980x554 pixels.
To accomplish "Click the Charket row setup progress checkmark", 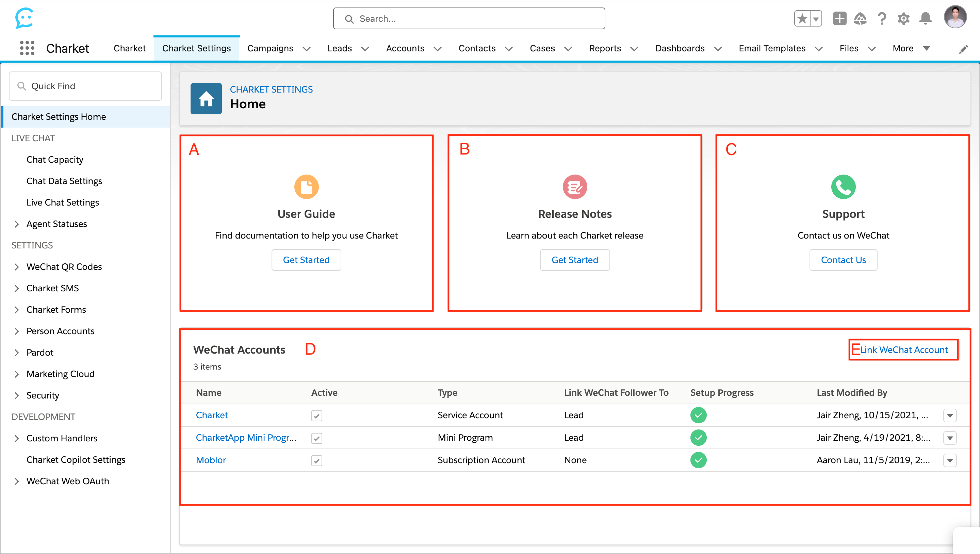I will pyautogui.click(x=699, y=415).
